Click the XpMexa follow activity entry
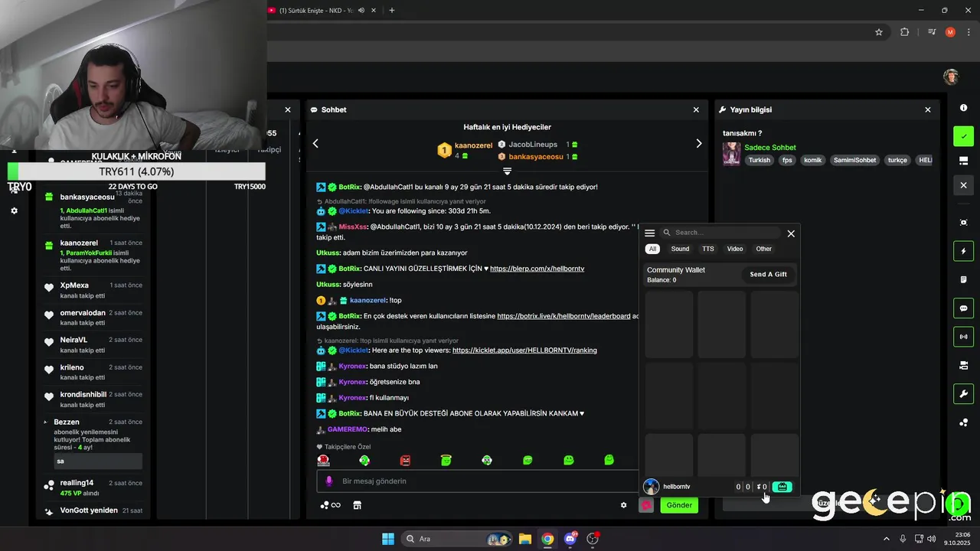Screen dimensions: 980x551 (93, 290)
